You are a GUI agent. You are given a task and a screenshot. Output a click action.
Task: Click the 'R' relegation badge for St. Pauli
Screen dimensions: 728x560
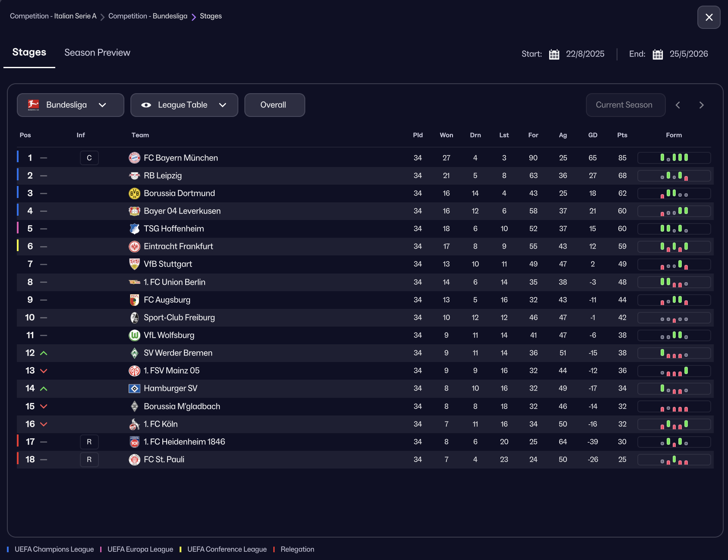(x=89, y=459)
